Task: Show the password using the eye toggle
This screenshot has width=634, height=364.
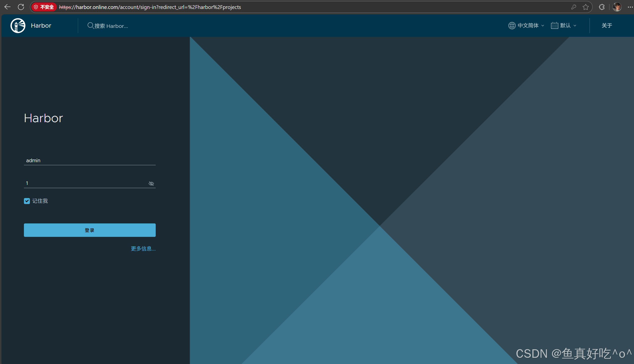Action: pyautogui.click(x=151, y=183)
